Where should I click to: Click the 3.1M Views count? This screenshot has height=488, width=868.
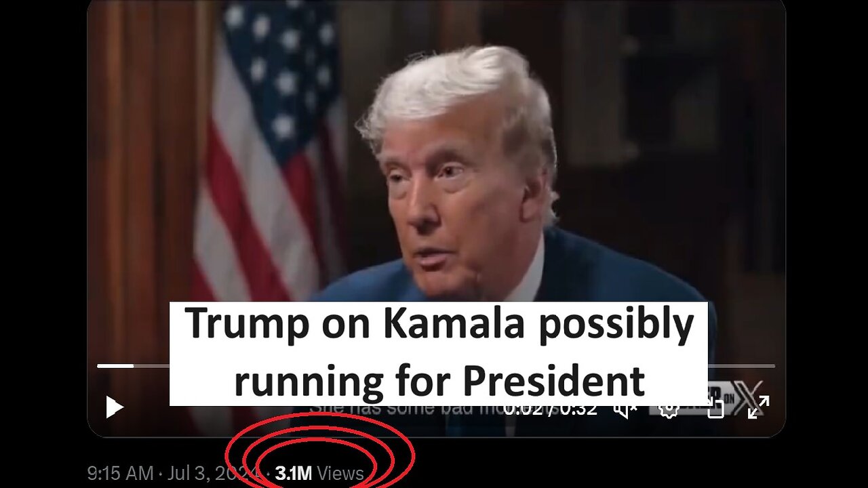point(319,473)
